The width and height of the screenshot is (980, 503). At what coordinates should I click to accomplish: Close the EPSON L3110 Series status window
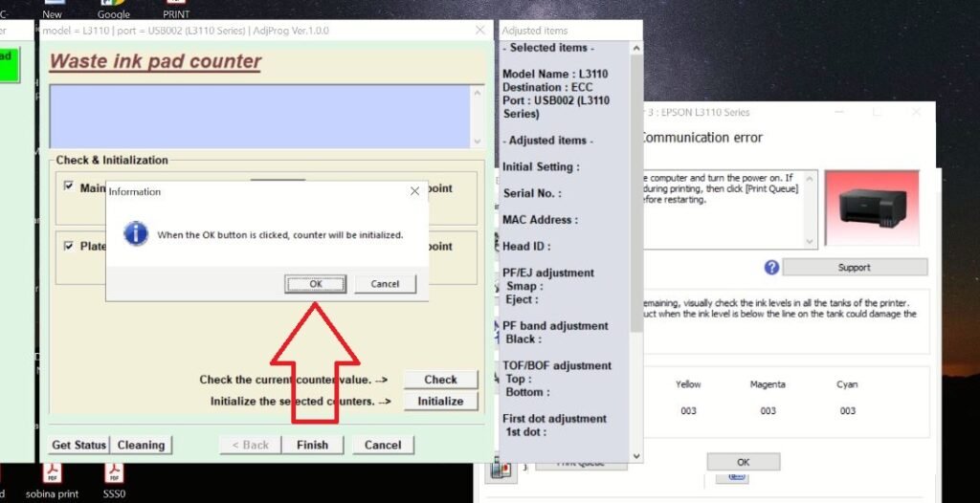point(916,112)
